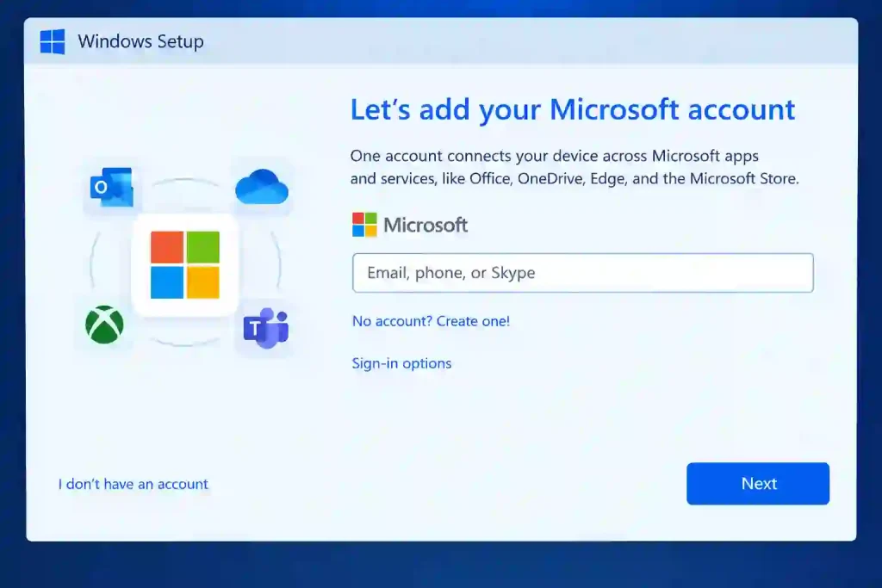The image size is (882, 588).
Task: Open Sign-in options
Action: [401, 363]
